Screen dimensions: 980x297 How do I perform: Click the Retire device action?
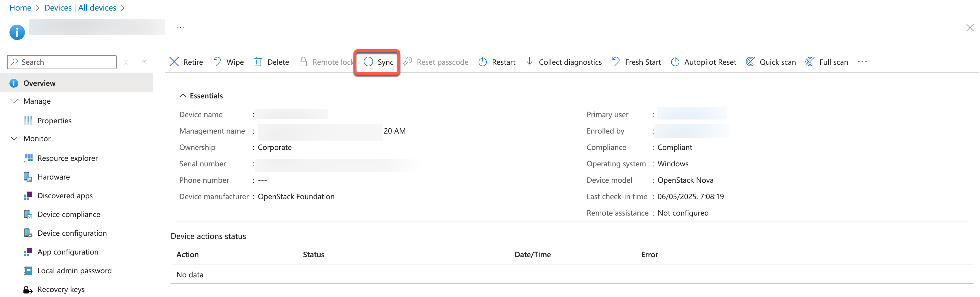pyautogui.click(x=186, y=62)
